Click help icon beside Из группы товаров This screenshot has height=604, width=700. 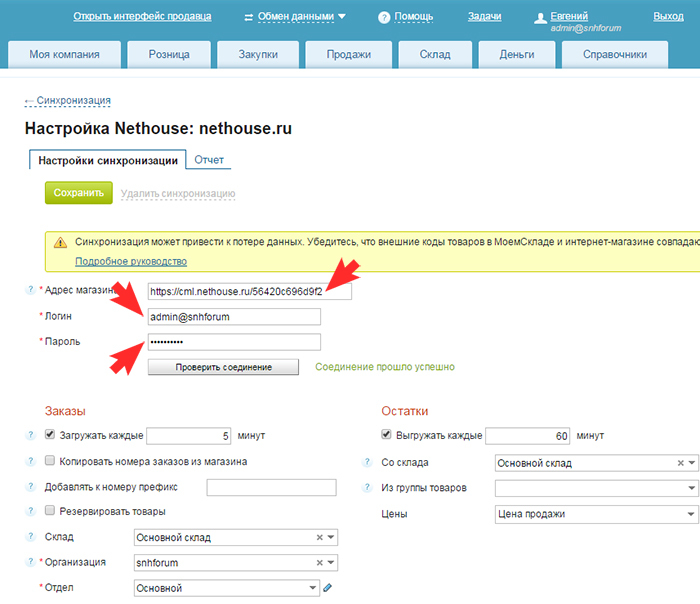click(367, 487)
